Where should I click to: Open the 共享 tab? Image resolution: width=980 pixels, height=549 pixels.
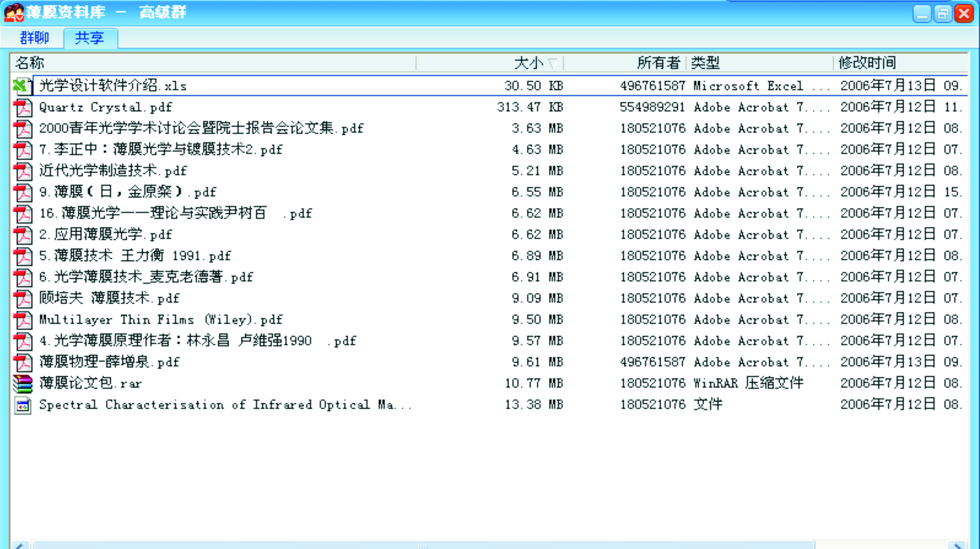tap(90, 38)
